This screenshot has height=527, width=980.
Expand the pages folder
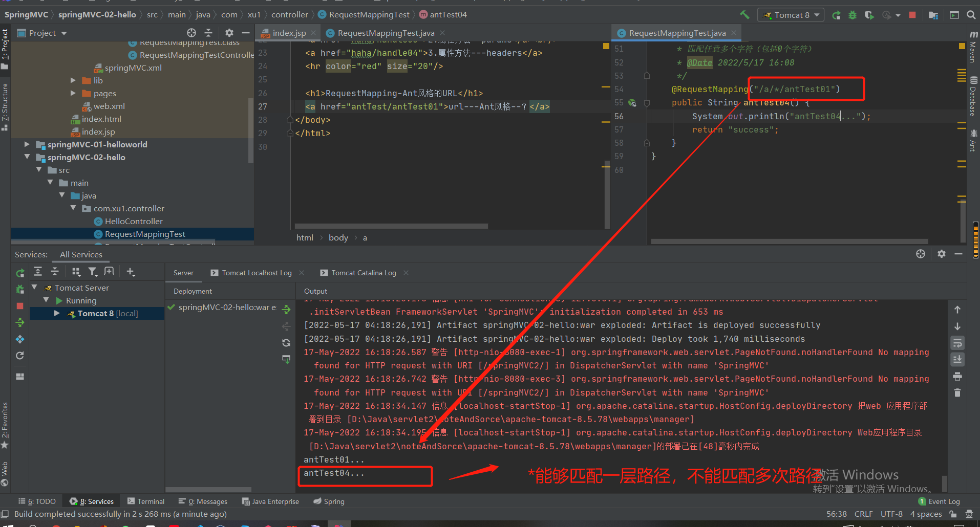(x=73, y=93)
